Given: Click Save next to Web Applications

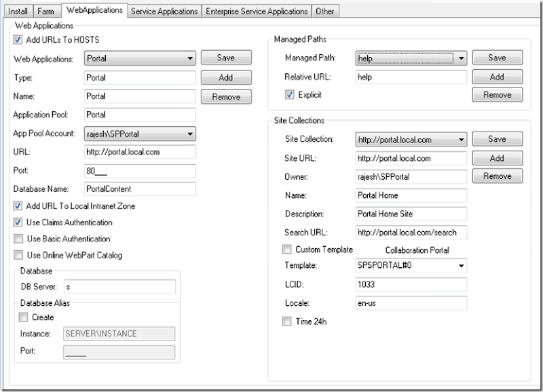Looking at the screenshot, I should (x=225, y=58).
